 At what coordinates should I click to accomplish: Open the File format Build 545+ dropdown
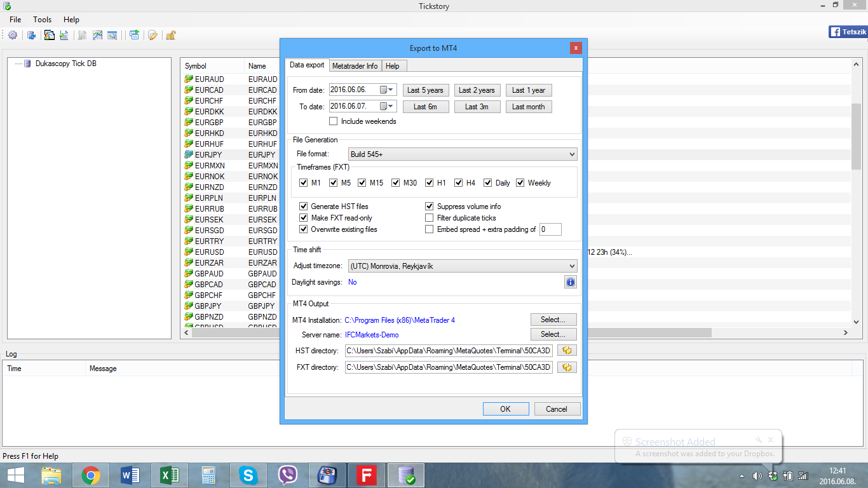click(463, 154)
